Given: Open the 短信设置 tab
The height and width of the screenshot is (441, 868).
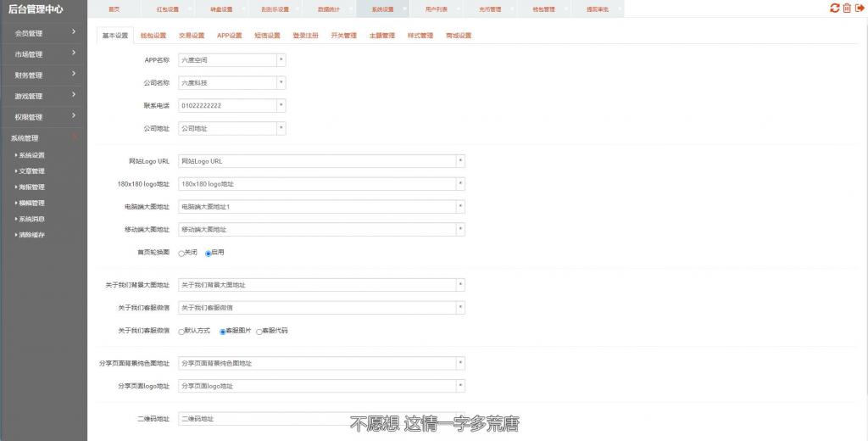Looking at the screenshot, I should click(267, 36).
